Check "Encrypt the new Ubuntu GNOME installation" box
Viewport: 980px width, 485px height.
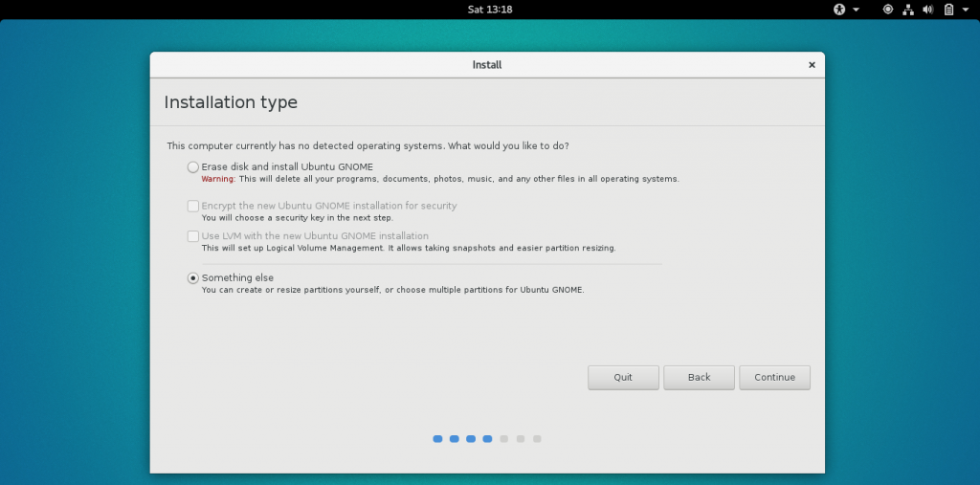(x=193, y=206)
